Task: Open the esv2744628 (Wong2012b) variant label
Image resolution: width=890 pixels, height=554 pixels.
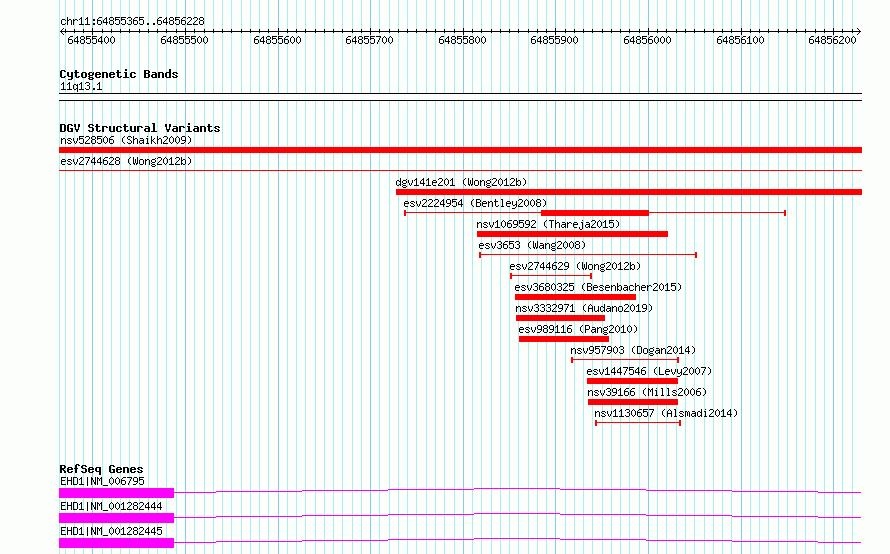Action: pyautogui.click(x=126, y=161)
